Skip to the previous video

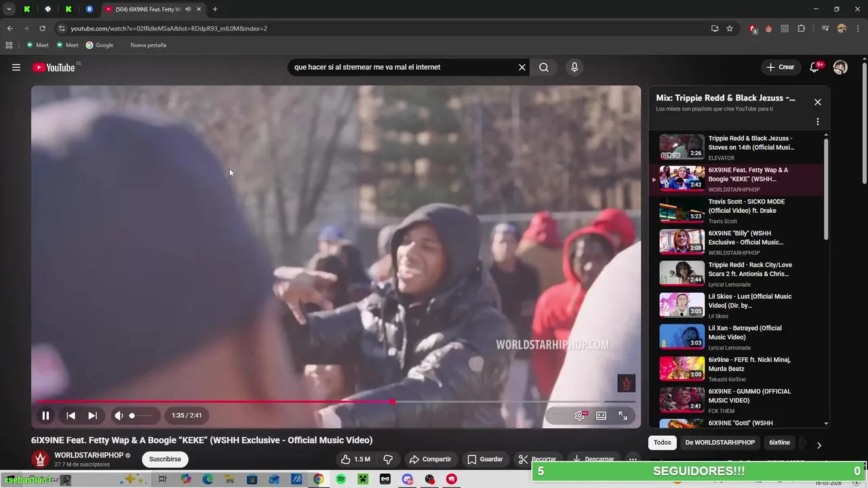tap(71, 415)
